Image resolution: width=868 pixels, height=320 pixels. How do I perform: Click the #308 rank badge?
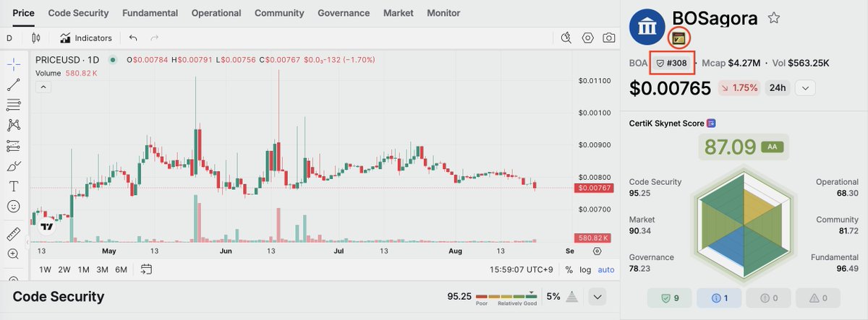click(672, 64)
